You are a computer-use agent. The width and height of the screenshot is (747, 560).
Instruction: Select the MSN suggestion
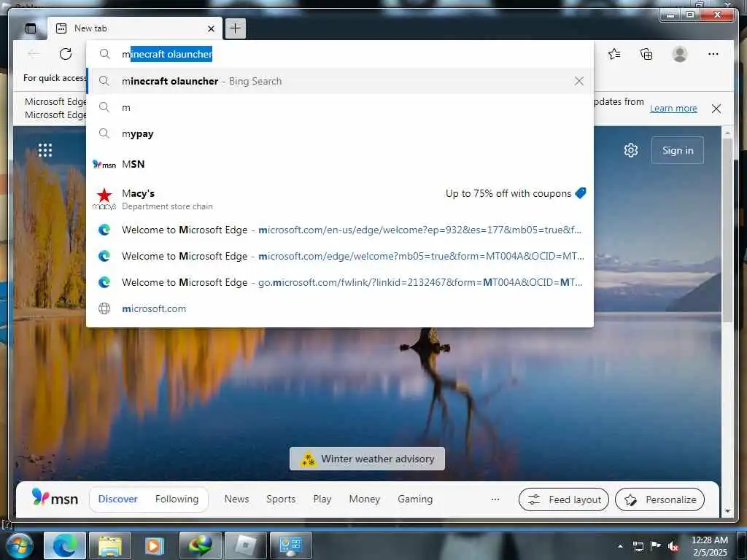[340, 164]
